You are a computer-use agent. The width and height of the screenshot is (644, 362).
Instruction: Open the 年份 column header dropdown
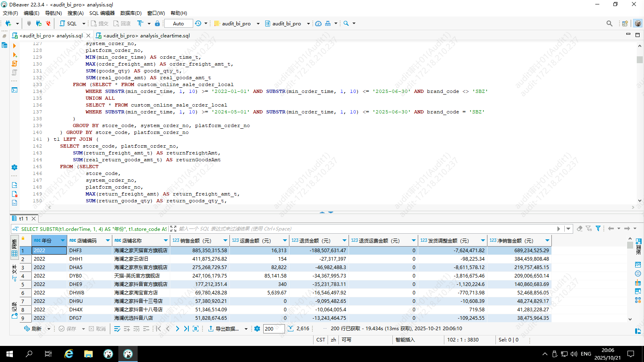(62, 241)
